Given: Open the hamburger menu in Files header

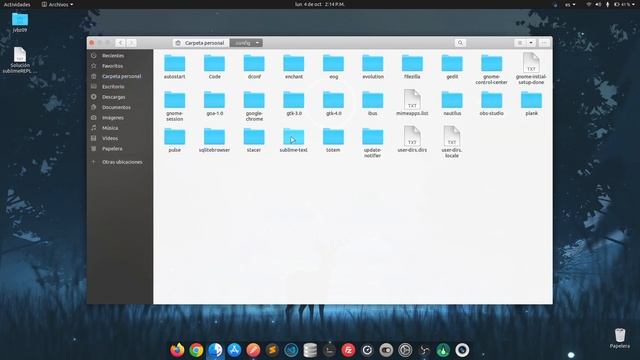Looking at the screenshot, I should point(544,43).
